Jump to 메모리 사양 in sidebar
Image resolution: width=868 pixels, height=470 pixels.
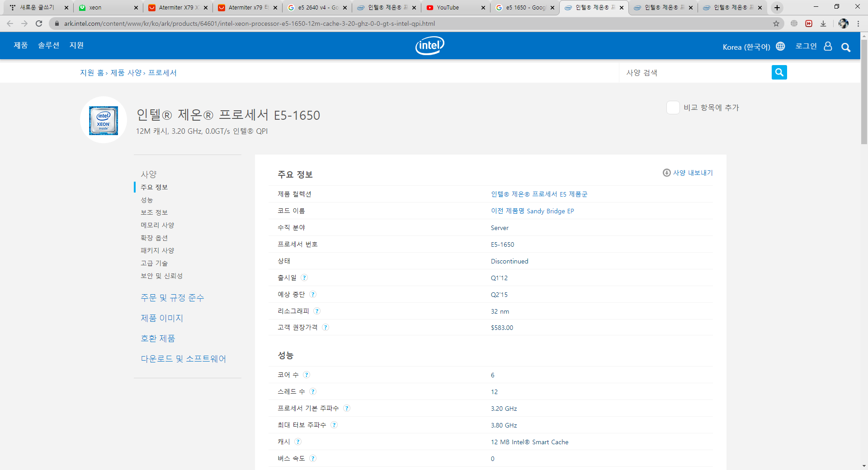pos(157,225)
